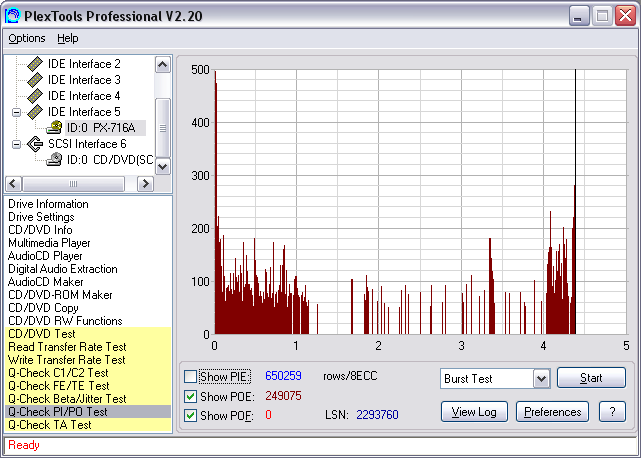The image size is (641, 458).
Task: Click the SCSI Interface 6 icon
Action: click(35, 144)
